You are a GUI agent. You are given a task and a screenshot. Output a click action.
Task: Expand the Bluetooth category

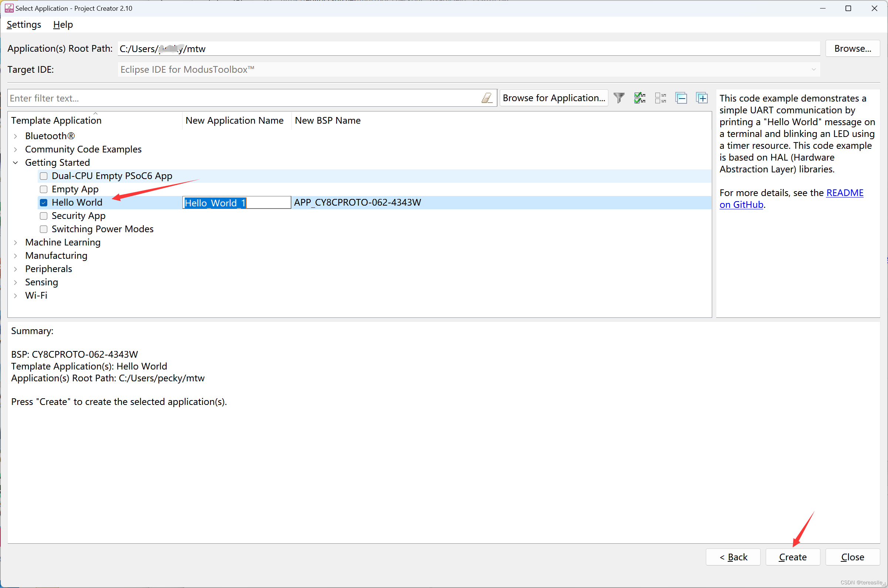pos(16,136)
